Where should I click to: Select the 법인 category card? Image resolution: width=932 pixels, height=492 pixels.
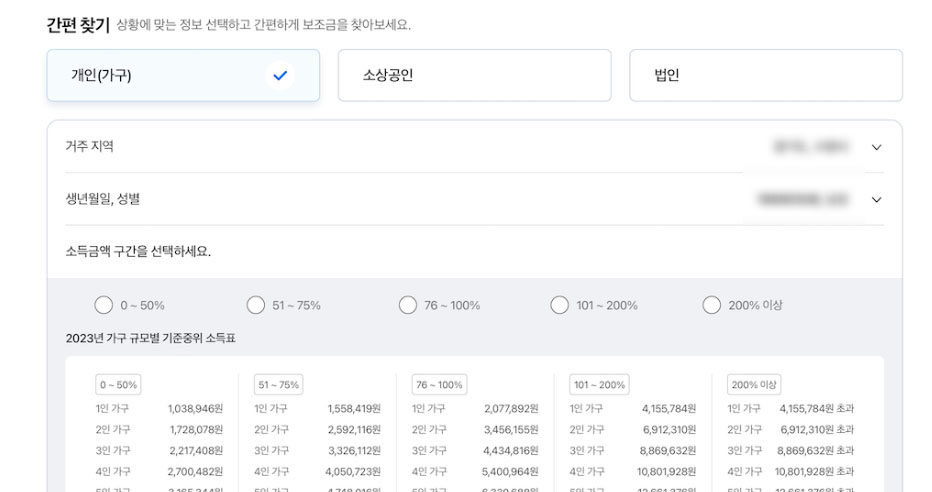click(766, 75)
